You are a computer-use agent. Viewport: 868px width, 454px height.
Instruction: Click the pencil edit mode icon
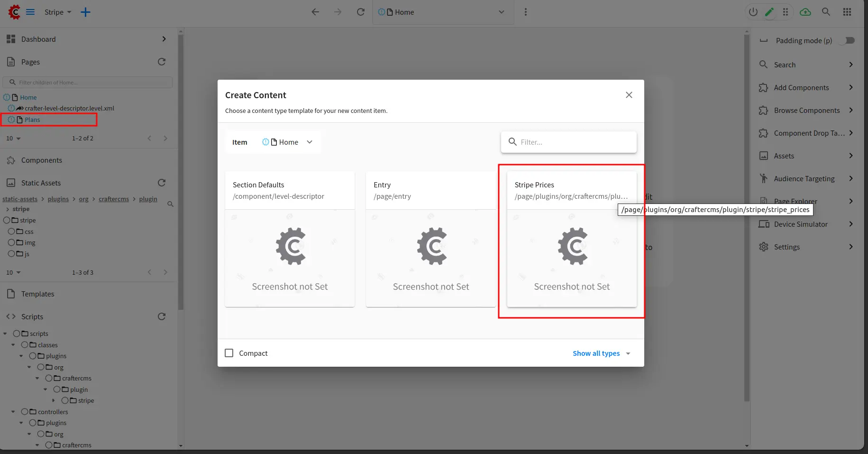point(769,12)
